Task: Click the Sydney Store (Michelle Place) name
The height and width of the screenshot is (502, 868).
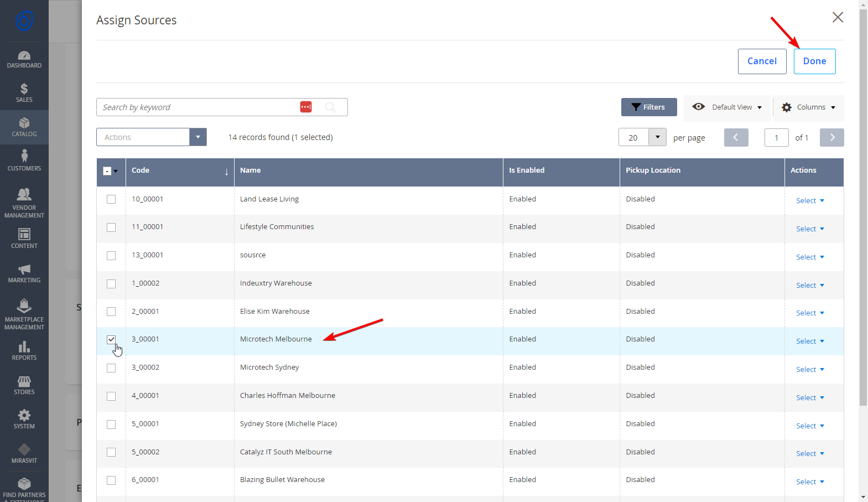Action: [288, 424]
